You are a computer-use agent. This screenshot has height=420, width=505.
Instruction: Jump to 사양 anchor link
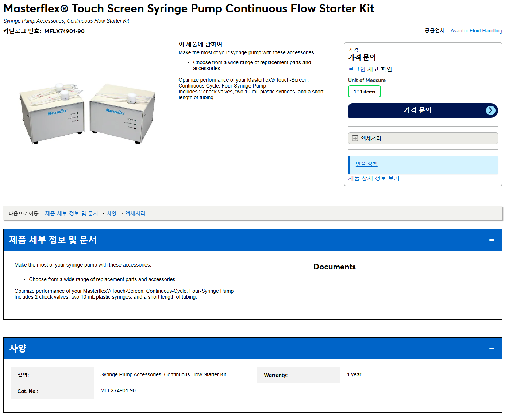click(112, 214)
